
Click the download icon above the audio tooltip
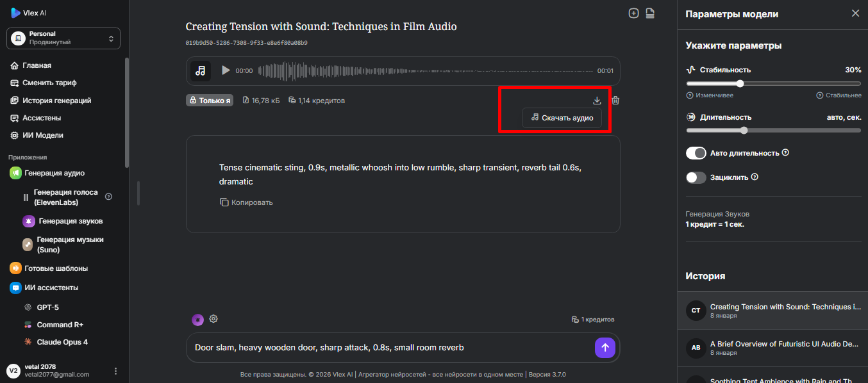[597, 101]
